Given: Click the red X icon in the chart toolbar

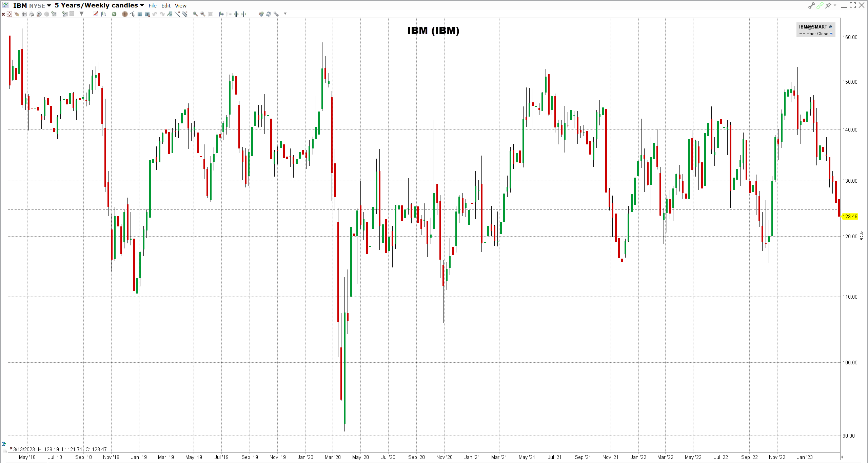Looking at the screenshot, I should (3, 14).
